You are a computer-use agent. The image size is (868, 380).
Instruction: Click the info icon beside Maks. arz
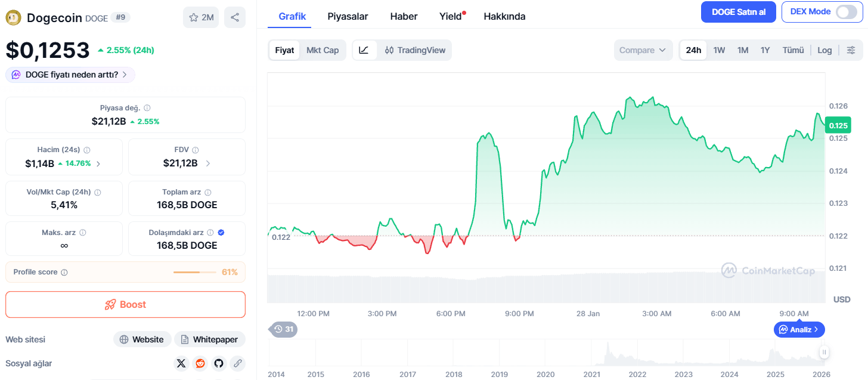(x=83, y=233)
